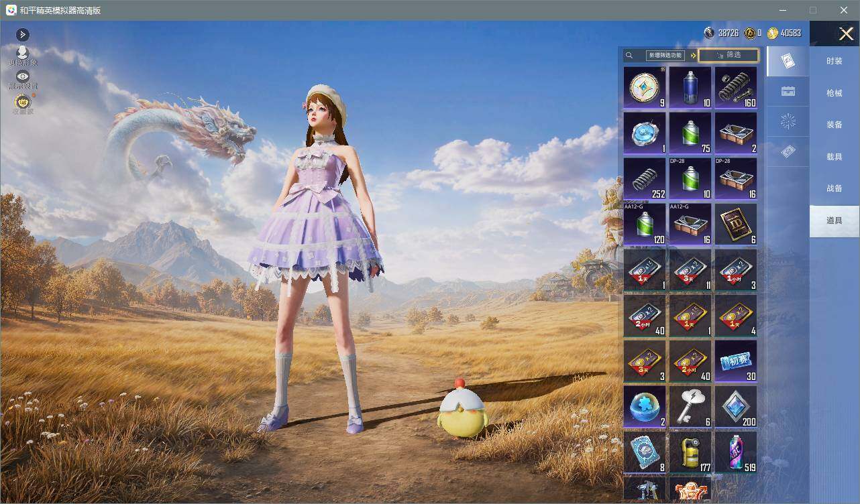
Task: Select the material crate with count 2
Action: 736,133
